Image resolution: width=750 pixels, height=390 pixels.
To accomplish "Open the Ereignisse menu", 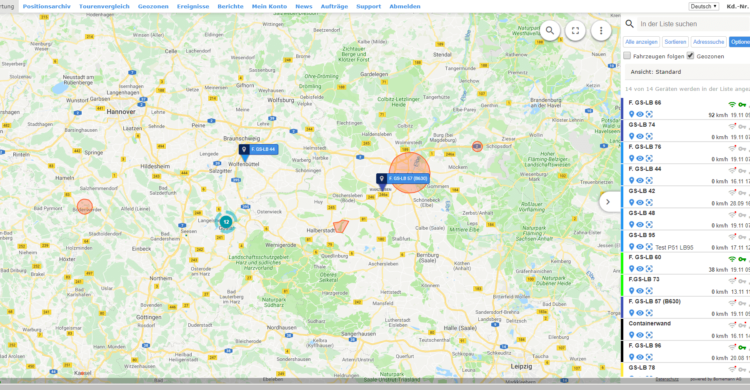I will 193,6.
